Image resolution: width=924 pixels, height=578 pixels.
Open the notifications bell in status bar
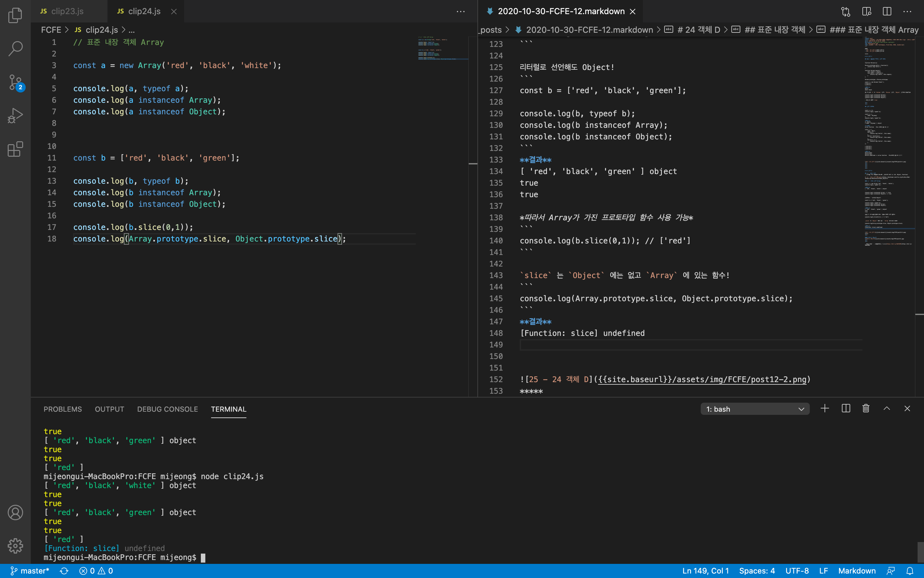(910, 571)
